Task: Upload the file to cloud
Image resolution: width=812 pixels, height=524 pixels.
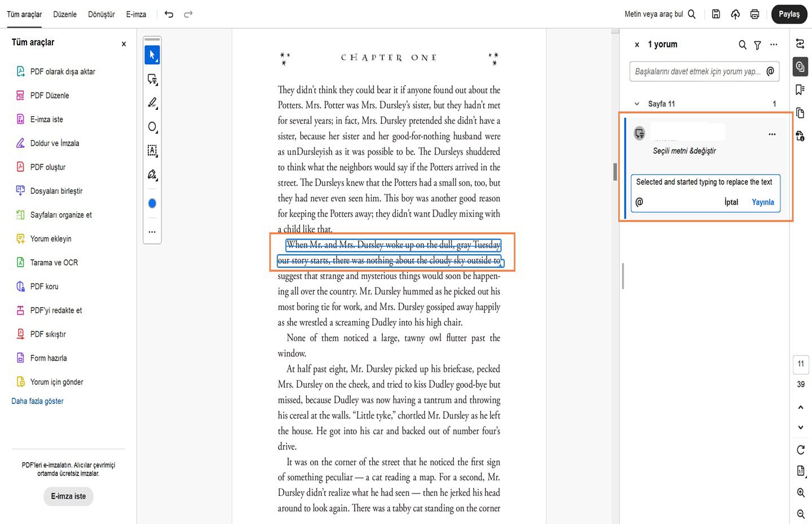Action: tap(735, 14)
